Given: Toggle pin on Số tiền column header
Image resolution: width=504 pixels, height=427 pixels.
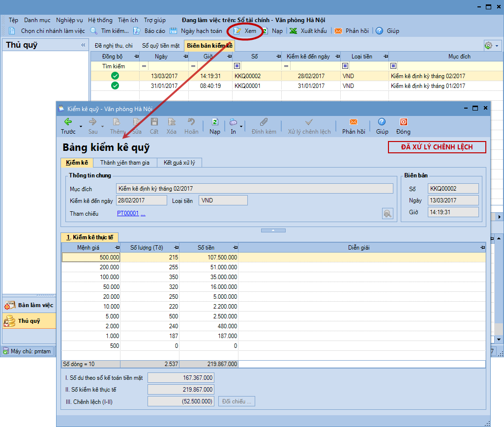Looking at the screenshot, I should click(235, 248).
